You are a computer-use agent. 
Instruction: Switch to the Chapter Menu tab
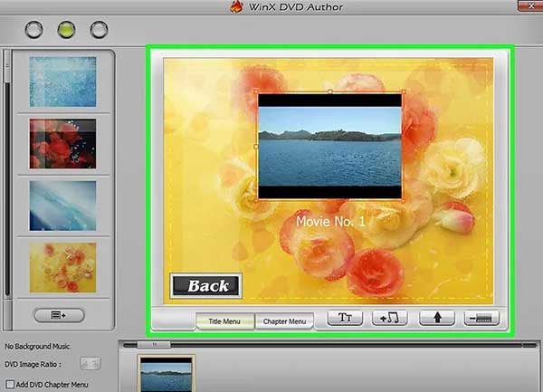point(285,321)
